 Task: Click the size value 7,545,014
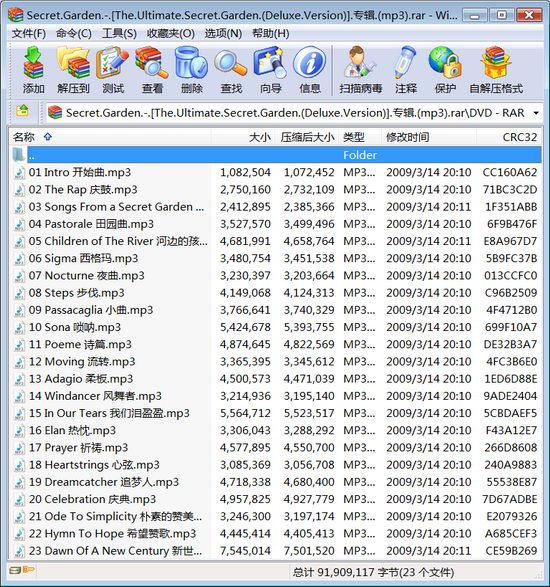(245, 551)
